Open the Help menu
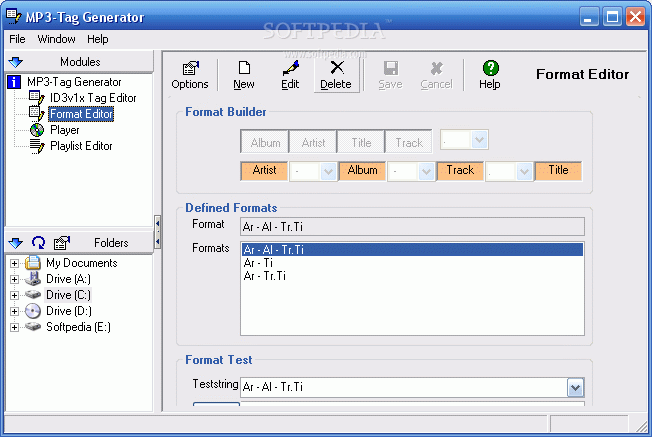The height and width of the screenshot is (437, 652). [x=98, y=39]
